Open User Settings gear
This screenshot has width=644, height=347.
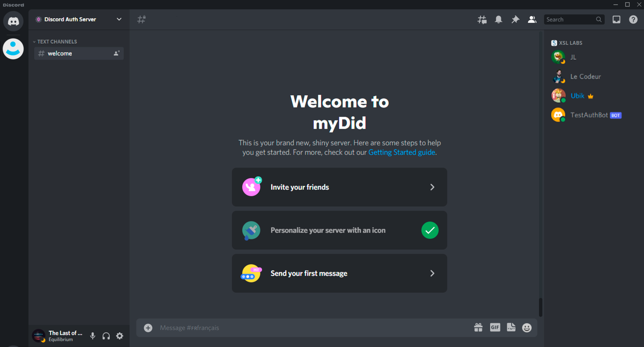[x=119, y=336]
